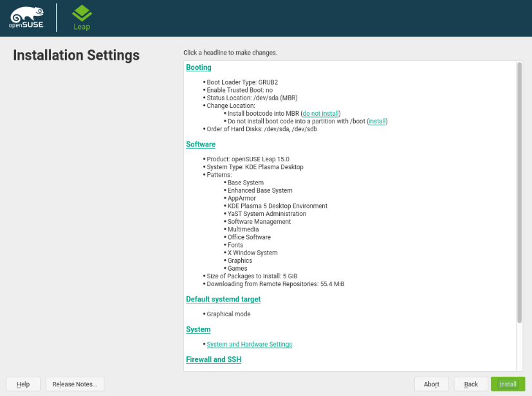532x396 pixels.
Task: Open System and Hardware Settings link
Action: click(250, 344)
